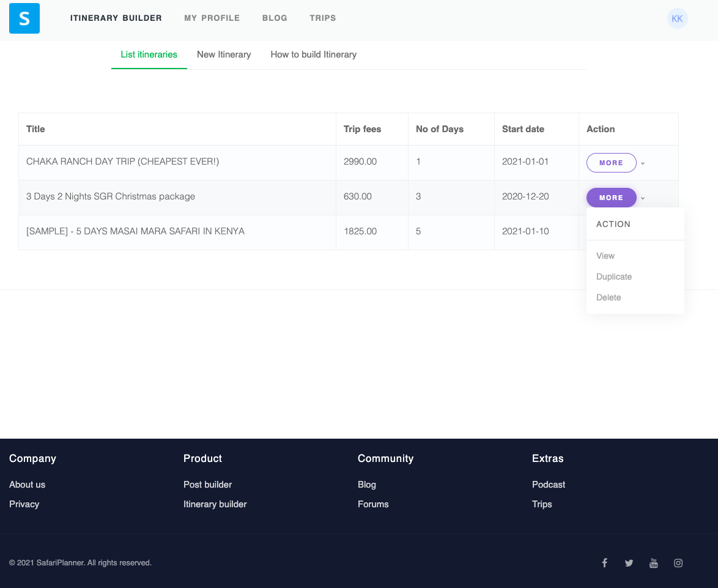Visit the Facebook page icon
Viewport: 718px width, 588px height.
point(604,563)
